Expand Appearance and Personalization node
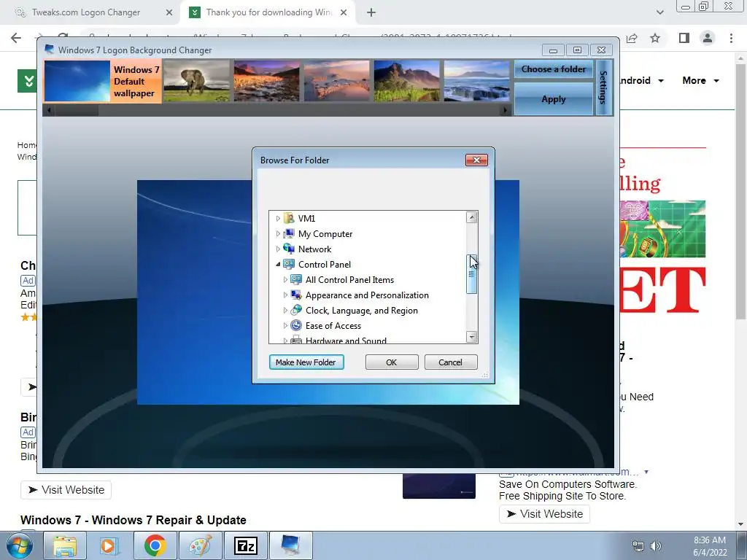747x560 pixels. 285,295
